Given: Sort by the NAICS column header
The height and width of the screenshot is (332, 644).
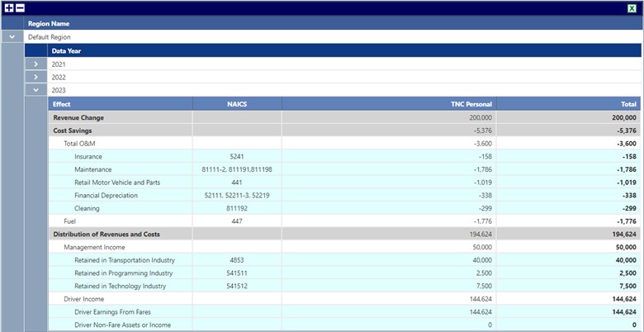Looking at the screenshot, I should point(237,104).
